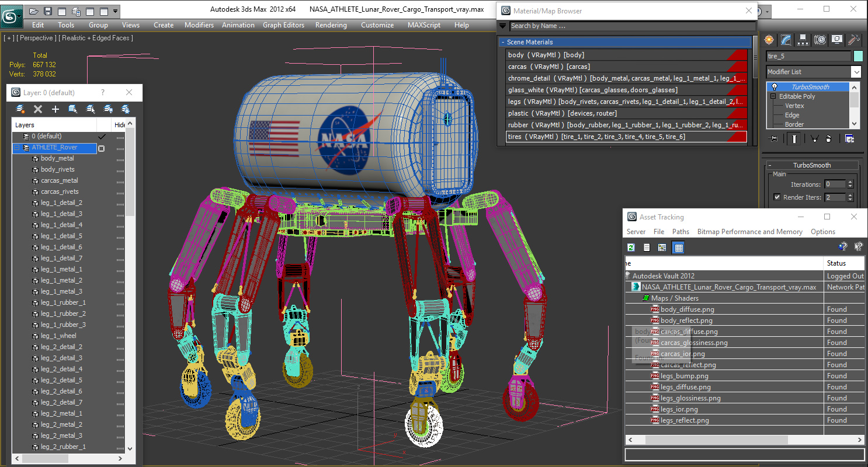This screenshot has height=467, width=868.
Task: Toggle Show End Result icon
Action: click(x=794, y=139)
